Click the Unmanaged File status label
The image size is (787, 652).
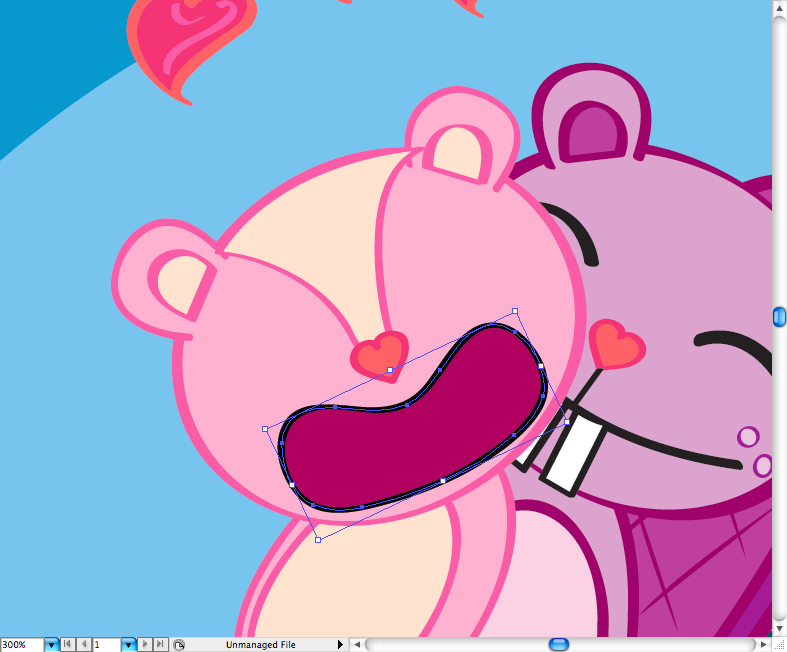pyautogui.click(x=260, y=645)
